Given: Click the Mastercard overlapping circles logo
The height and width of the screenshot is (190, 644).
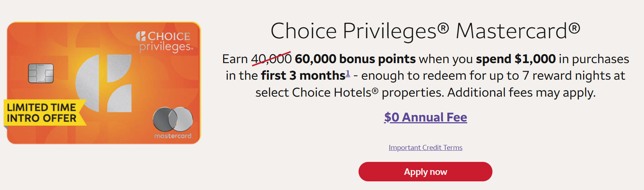Looking at the screenshot, I should 173,119.
